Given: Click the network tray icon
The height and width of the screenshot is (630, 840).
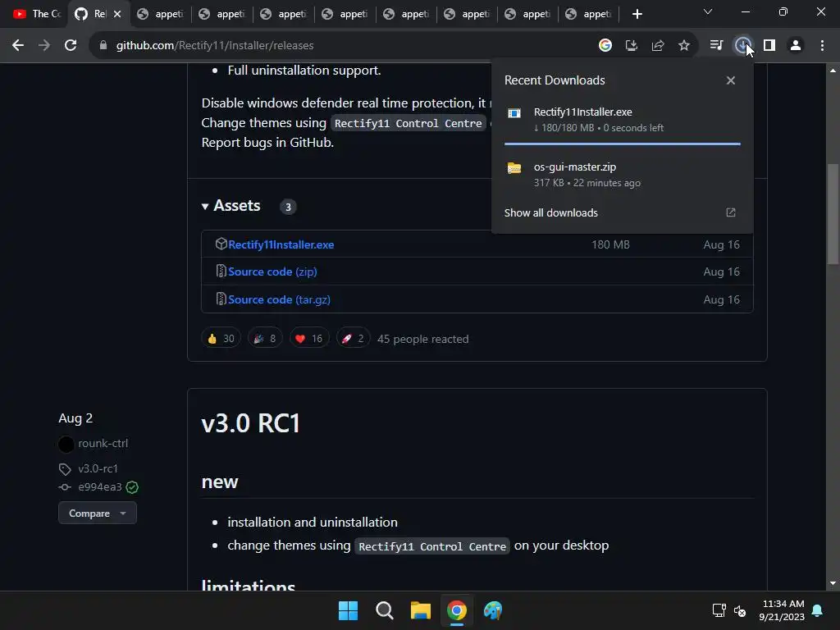Looking at the screenshot, I should 719,610.
